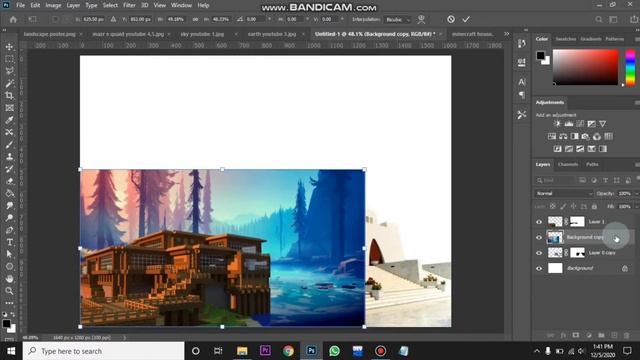This screenshot has height=360, width=640.
Task: Select the Clone Stamp tool
Action: pos(9,157)
